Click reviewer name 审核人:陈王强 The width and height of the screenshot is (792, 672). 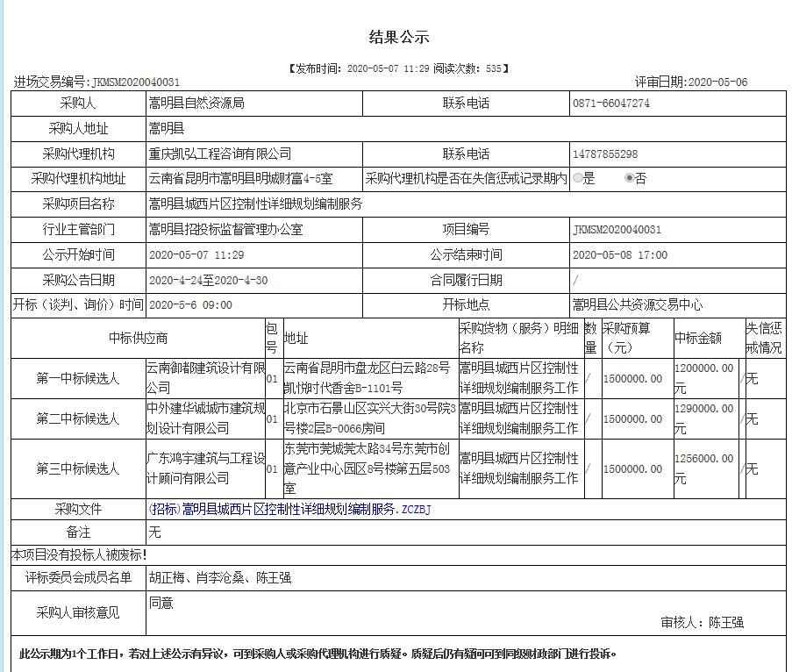click(702, 623)
